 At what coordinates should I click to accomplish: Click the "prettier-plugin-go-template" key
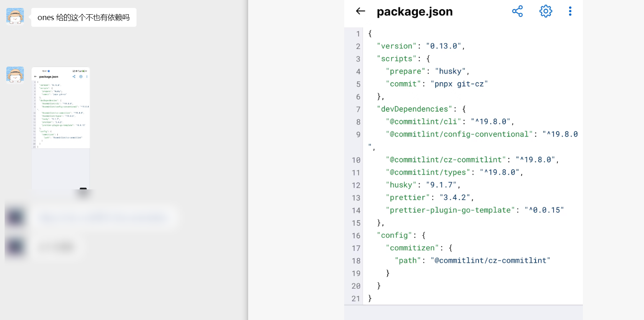pos(450,210)
